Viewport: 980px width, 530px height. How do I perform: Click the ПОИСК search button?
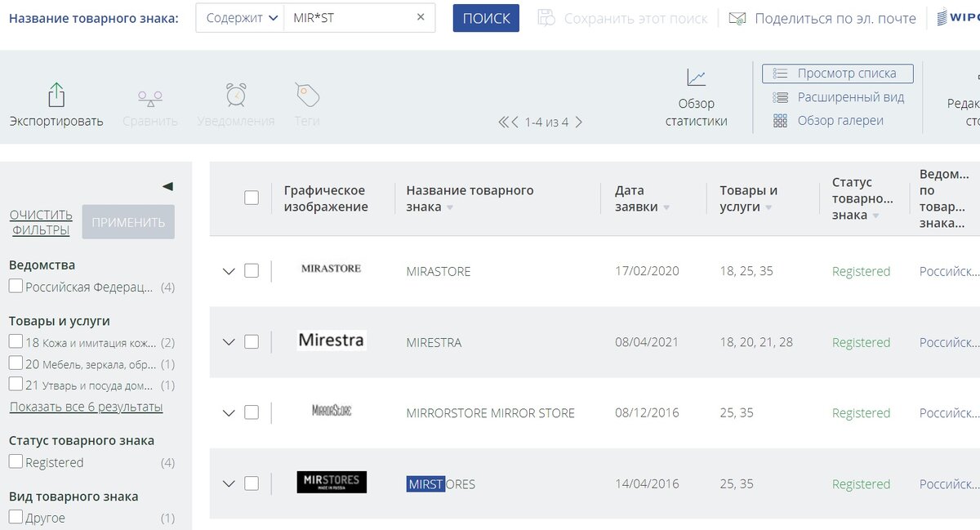tap(486, 18)
